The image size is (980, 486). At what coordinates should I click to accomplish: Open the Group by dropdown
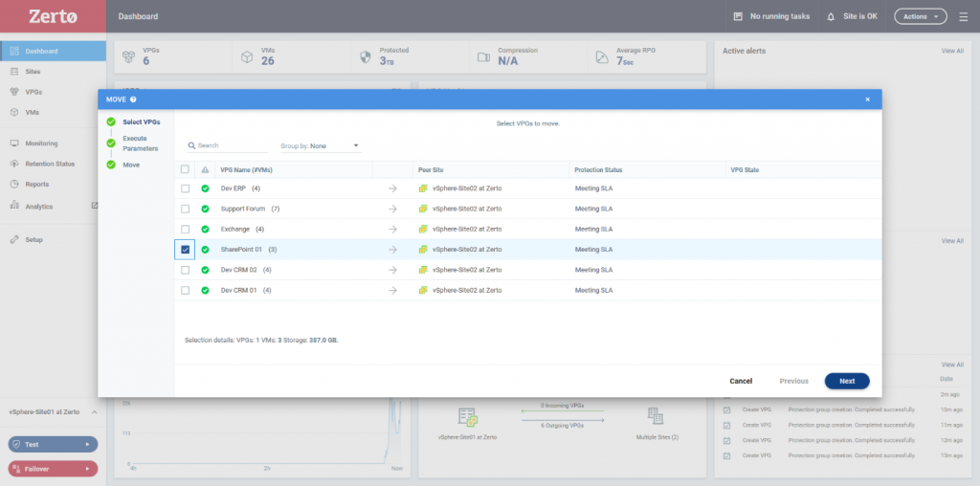(320, 146)
